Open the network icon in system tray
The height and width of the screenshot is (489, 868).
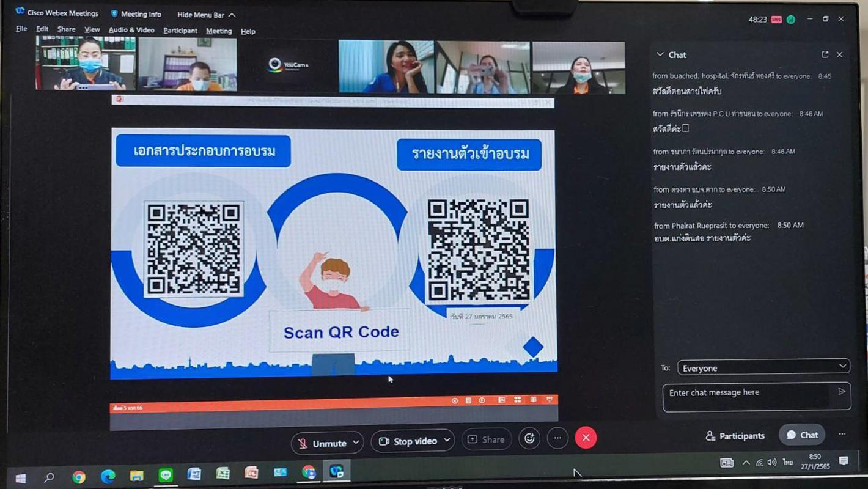pyautogui.click(x=759, y=463)
